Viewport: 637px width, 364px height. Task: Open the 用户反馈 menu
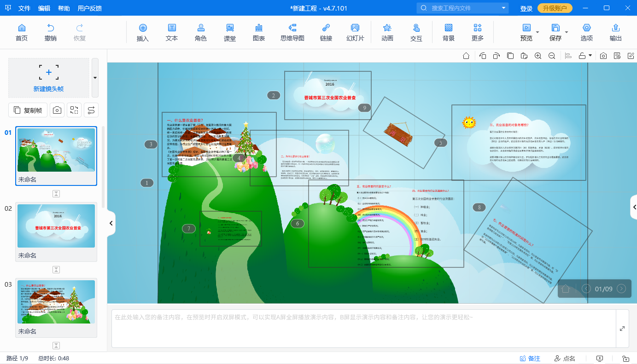(90, 8)
